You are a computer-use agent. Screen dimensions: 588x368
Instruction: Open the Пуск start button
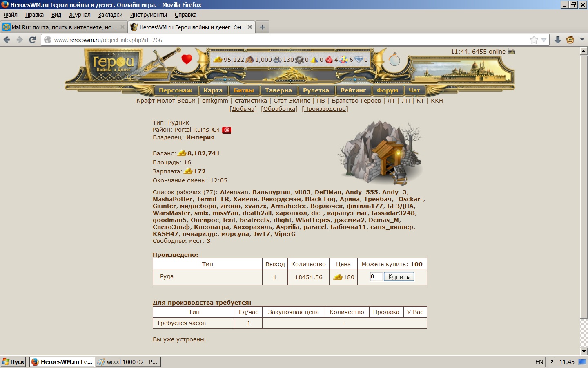pos(13,362)
